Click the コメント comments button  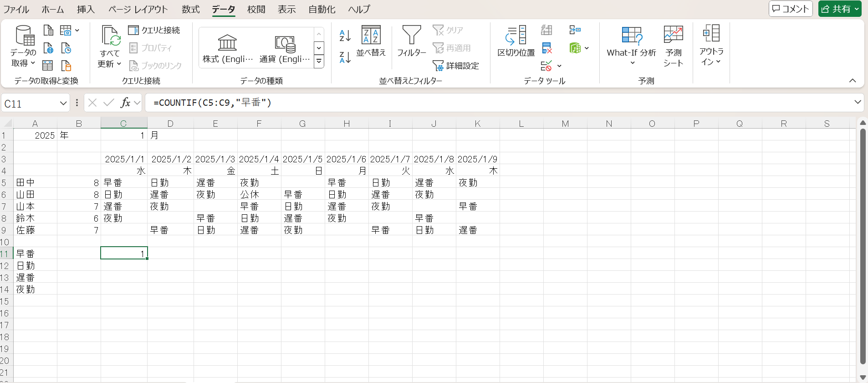click(791, 9)
